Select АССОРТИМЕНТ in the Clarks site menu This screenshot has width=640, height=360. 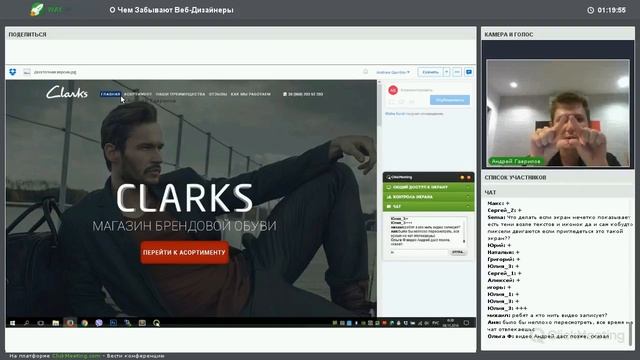(x=138, y=94)
